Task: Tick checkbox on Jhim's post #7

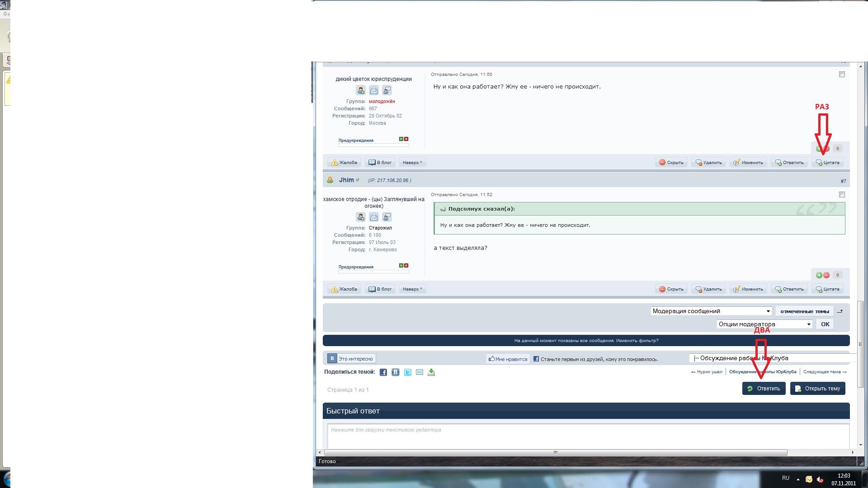Action: pos(842,195)
